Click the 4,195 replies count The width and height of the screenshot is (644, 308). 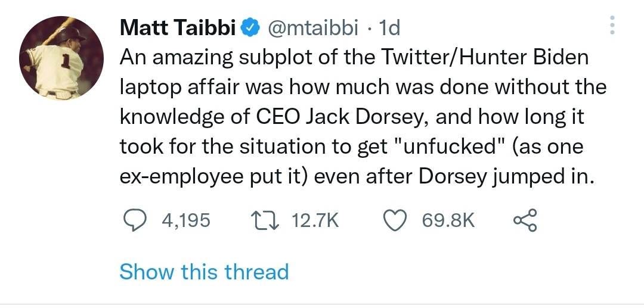tap(186, 222)
